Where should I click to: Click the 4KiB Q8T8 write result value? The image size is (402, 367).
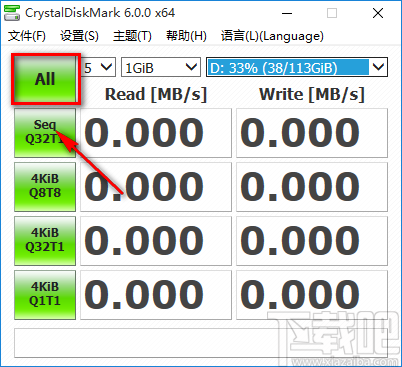tap(312, 187)
